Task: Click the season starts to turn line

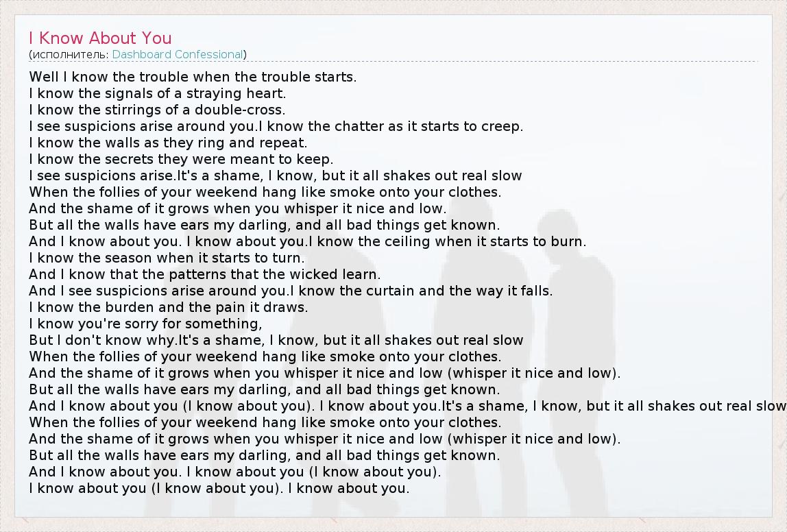Action: 167,258
